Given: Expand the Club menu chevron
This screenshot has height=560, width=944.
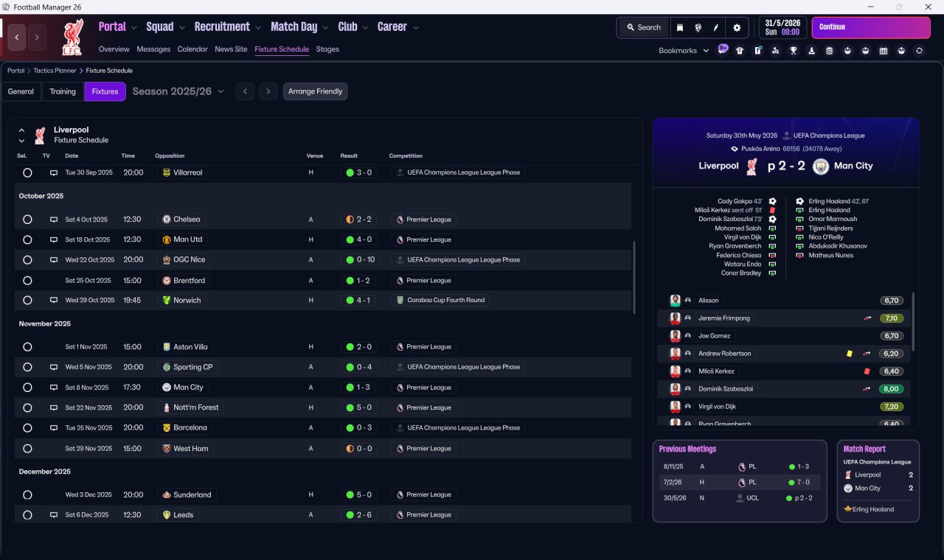Looking at the screenshot, I should (x=364, y=28).
